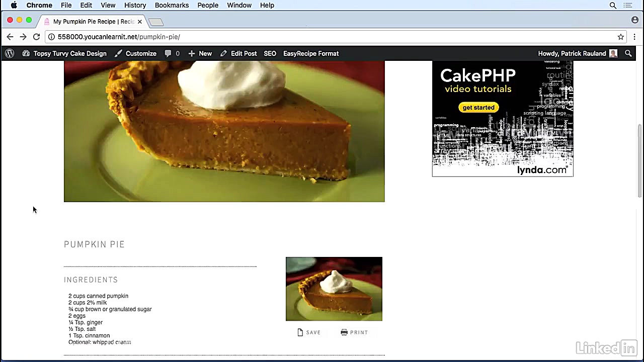The height and width of the screenshot is (362, 644).
Task: Bookmark this page with the star icon
Action: click(621, 37)
